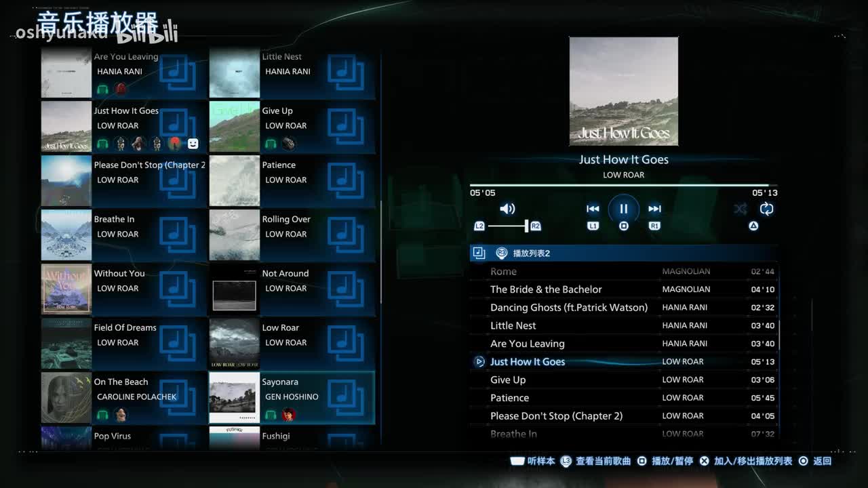Click the playlist icon on Low Roar card
868x488 pixels.
(346, 343)
